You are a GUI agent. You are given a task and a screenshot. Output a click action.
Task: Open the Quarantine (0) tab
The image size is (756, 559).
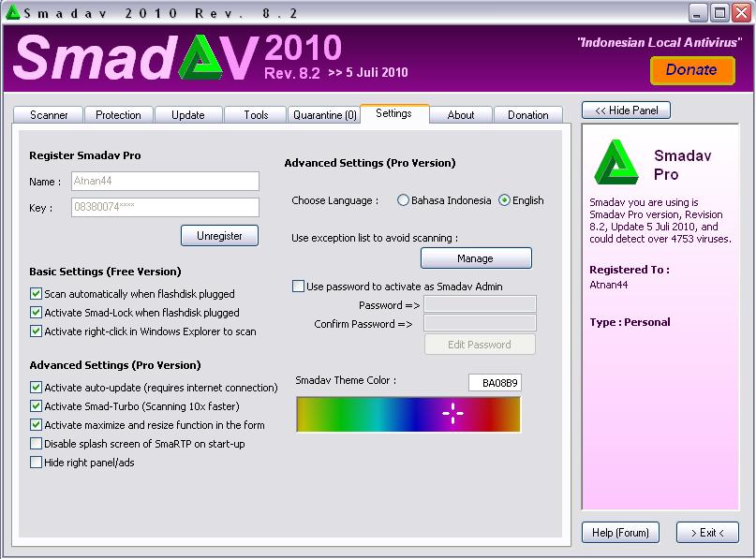click(x=324, y=114)
